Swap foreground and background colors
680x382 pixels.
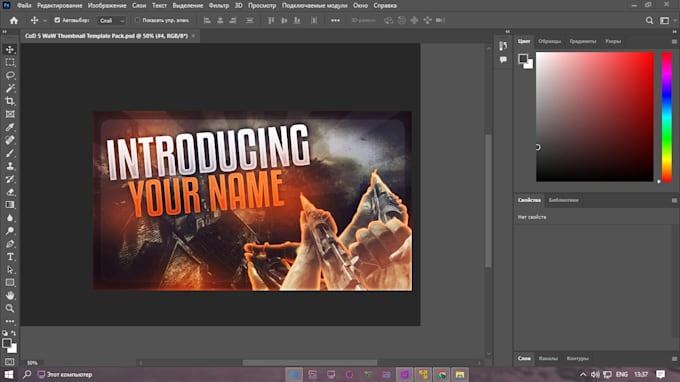tap(13, 333)
